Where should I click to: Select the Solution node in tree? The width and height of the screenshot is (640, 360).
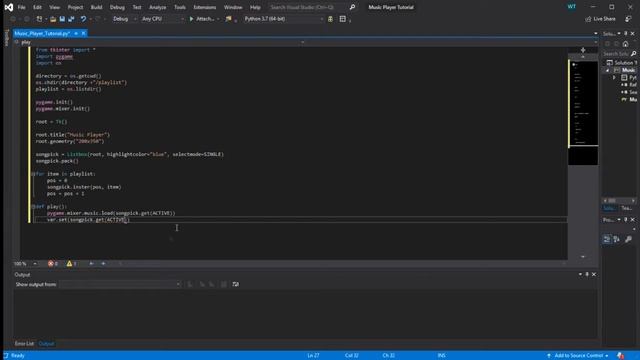coord(621,63)
